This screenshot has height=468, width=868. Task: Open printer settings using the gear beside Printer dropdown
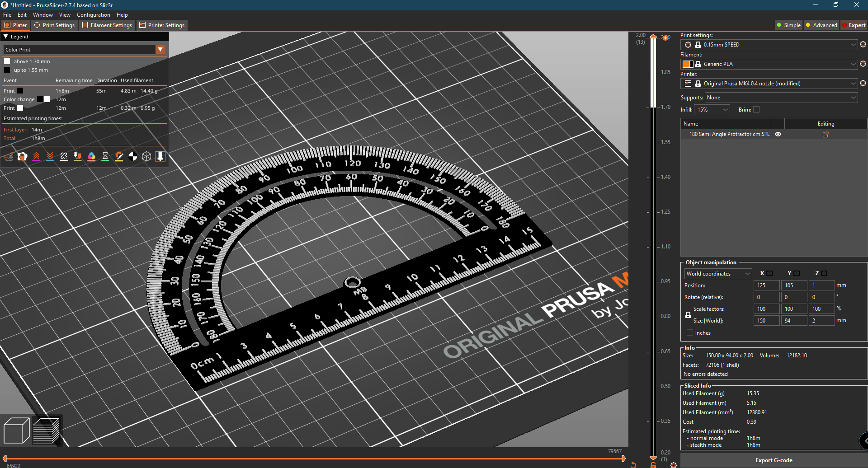[x=863, y=83]
